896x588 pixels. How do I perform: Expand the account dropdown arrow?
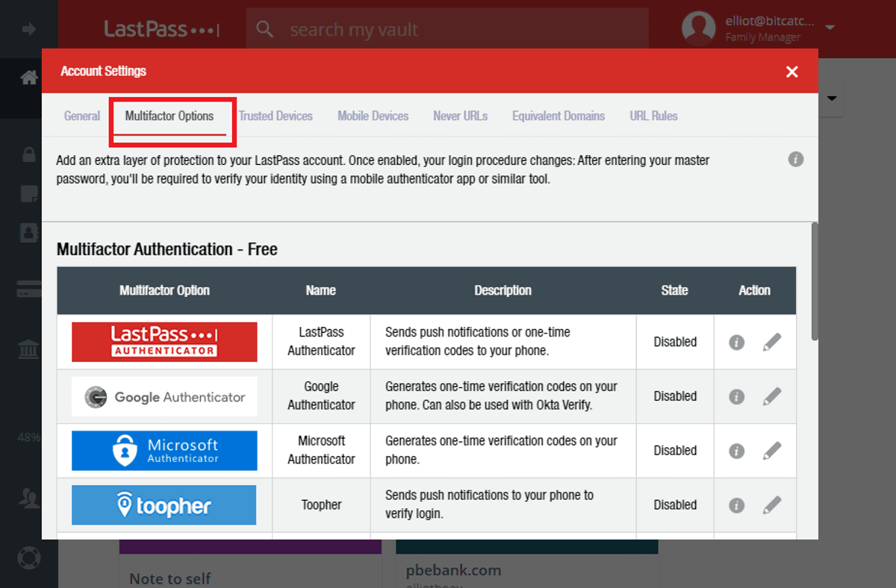tap(830, 28)
